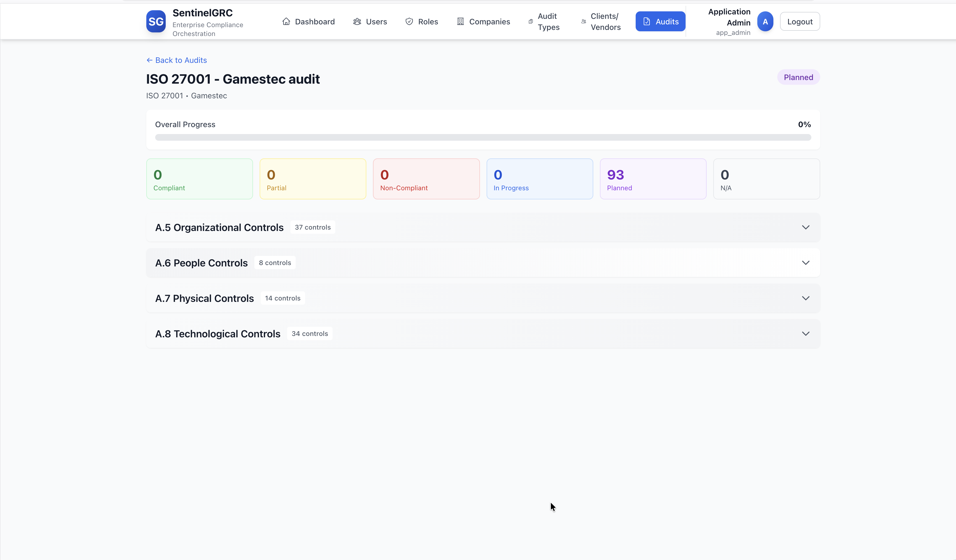
Task: Go to the Users menu item
Action: [x=370, y=22]
